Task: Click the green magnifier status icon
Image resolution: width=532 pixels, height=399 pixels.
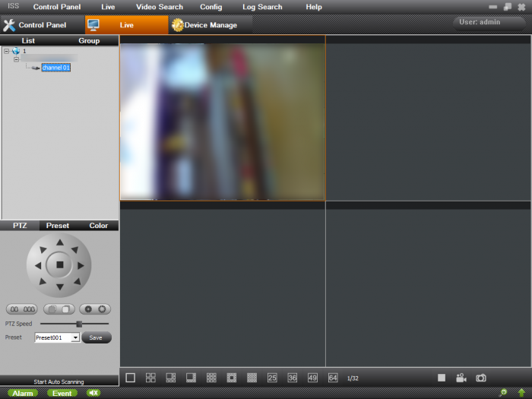Action: [503, 393]
